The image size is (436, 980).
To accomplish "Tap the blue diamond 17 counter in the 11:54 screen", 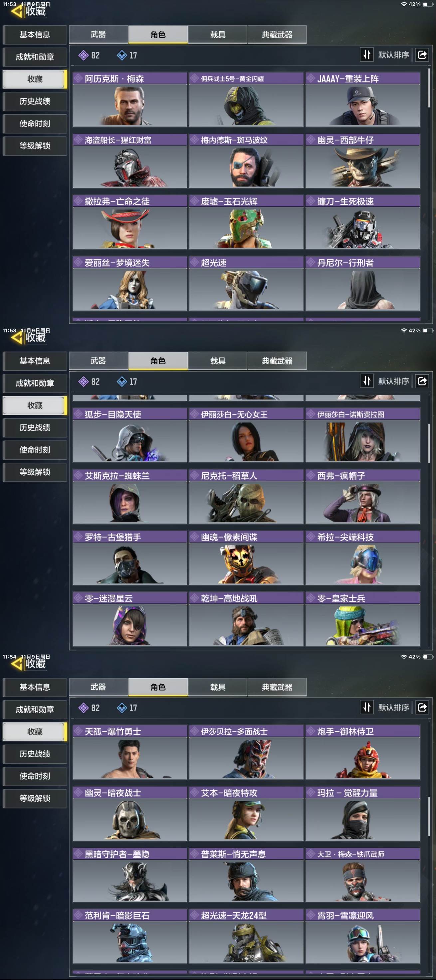I will (127, 708).
